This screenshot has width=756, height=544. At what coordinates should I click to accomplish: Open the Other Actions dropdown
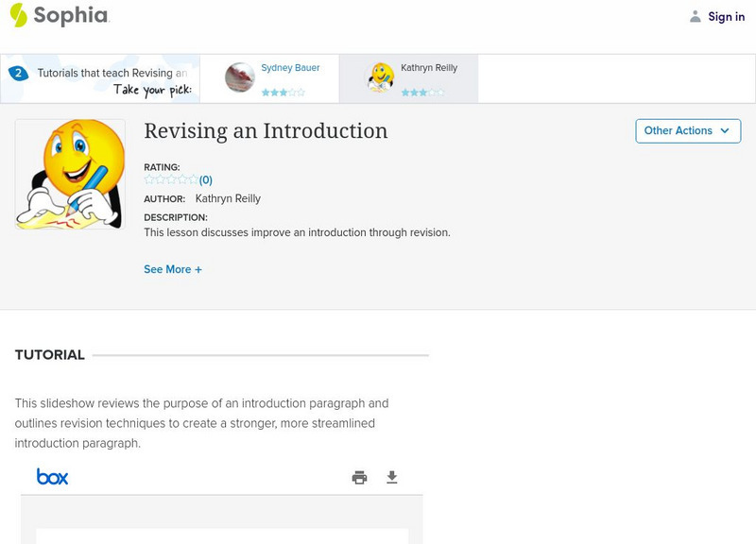click(x=687, y=131)
